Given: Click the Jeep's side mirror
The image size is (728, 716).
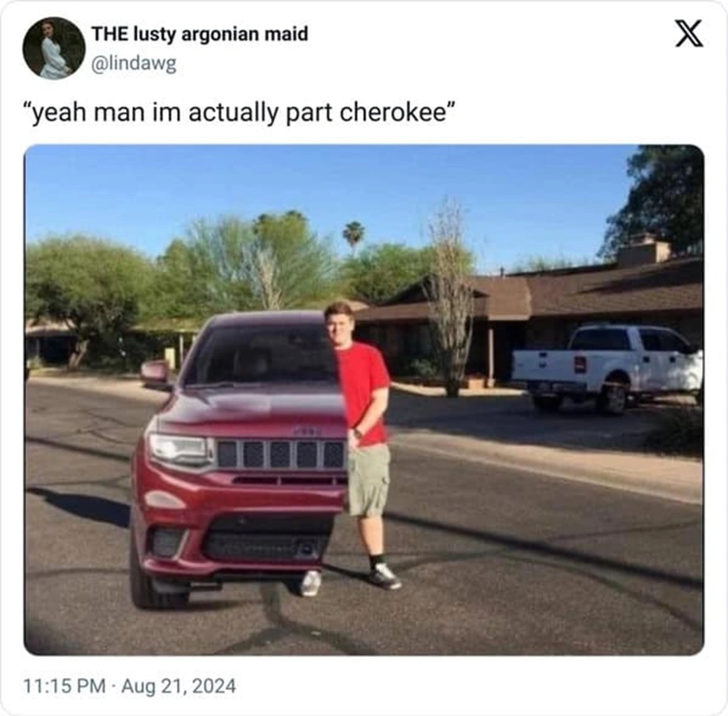Looking at the screenshot, I should coord(156,373).
